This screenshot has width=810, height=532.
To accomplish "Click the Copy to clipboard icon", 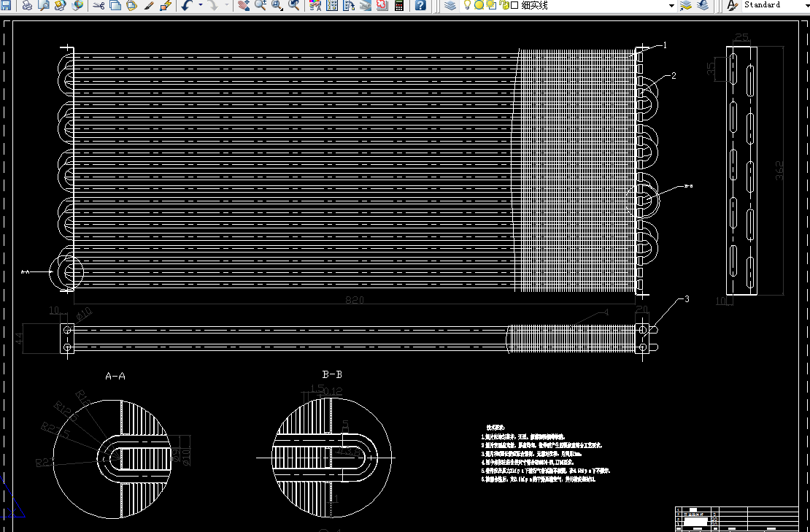I will tap(116, 5).
